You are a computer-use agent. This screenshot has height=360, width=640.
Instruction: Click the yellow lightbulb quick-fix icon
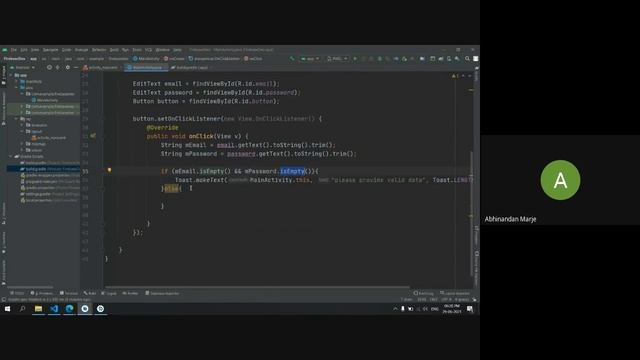pyautogui.click(x=109, y=170)
